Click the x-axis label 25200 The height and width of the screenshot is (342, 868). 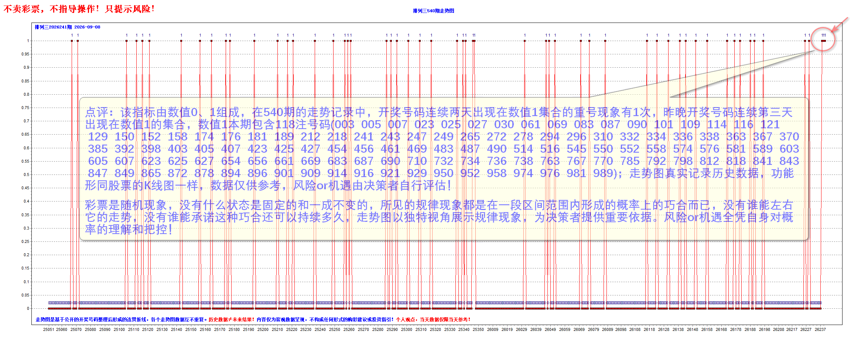pyautogui.click(x=263, y=329)
